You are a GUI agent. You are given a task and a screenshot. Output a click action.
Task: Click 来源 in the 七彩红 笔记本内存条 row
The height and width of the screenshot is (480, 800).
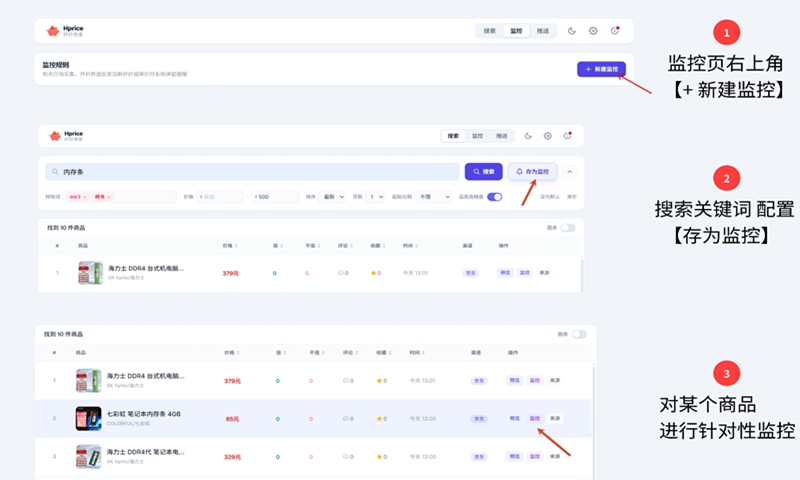pos(555,419)
